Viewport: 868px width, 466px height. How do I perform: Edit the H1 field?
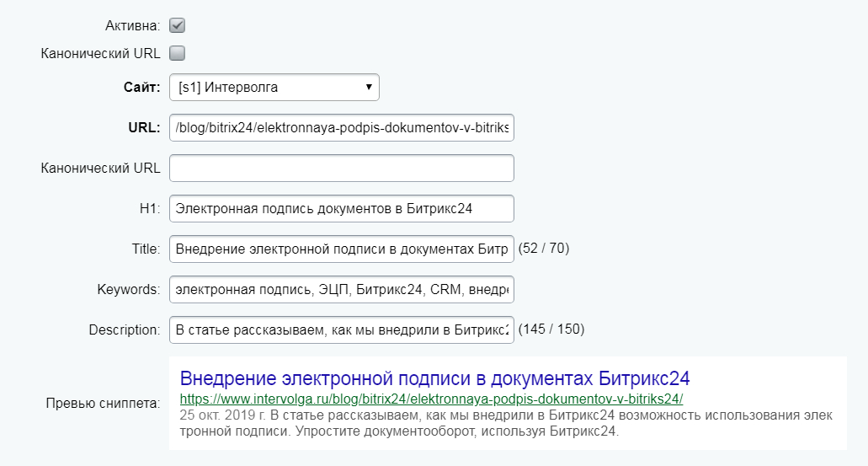click(x=342, y=209)
